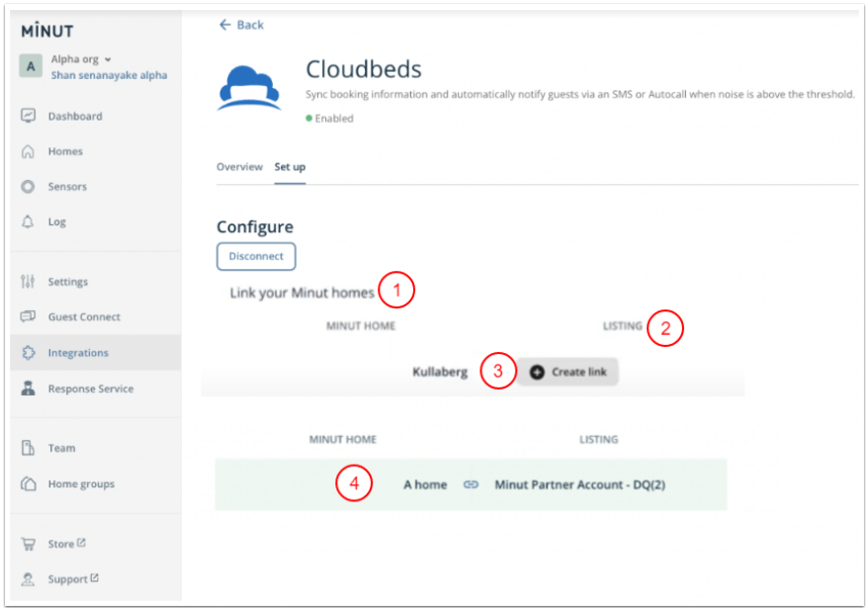Click the Guest Connect chat icon
Screen dimensions: 868x608
tap(29, 317)
